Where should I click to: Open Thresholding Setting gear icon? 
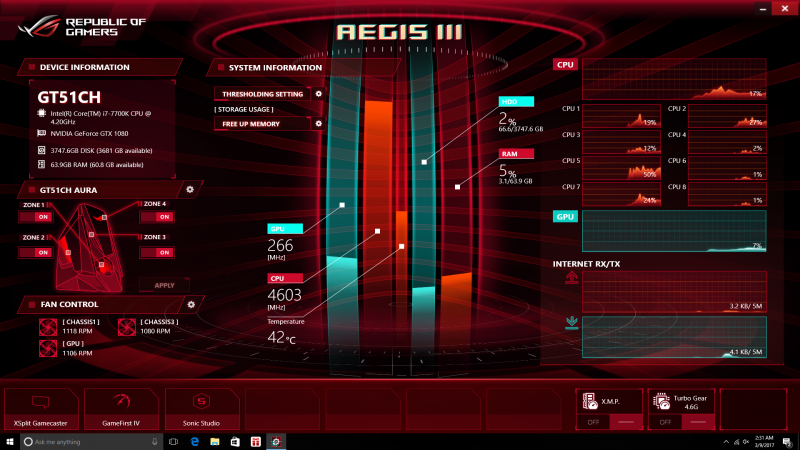[x=318, y=94]
